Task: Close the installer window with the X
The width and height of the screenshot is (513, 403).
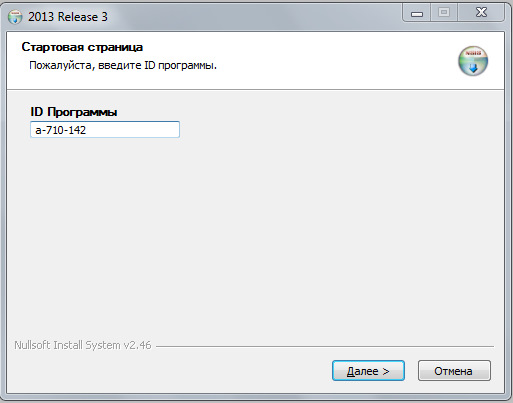Action: (x=481, y=13)
